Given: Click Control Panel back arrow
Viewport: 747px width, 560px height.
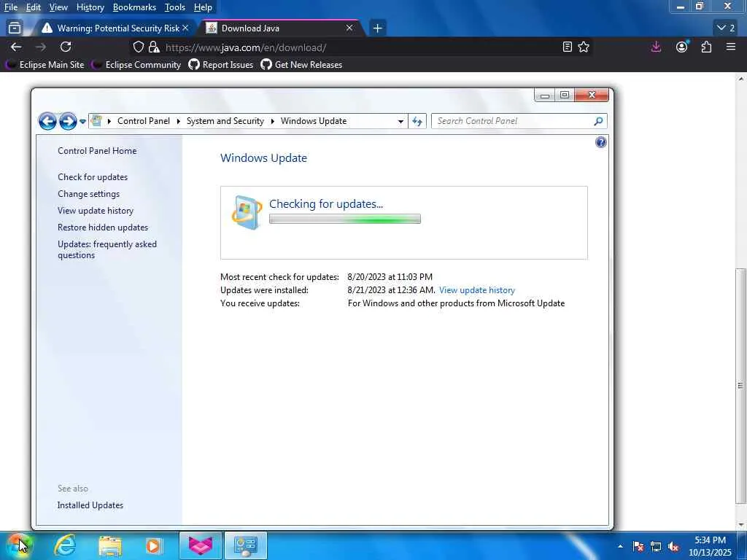Looking at the screenshot, I should tap(47, 121).
